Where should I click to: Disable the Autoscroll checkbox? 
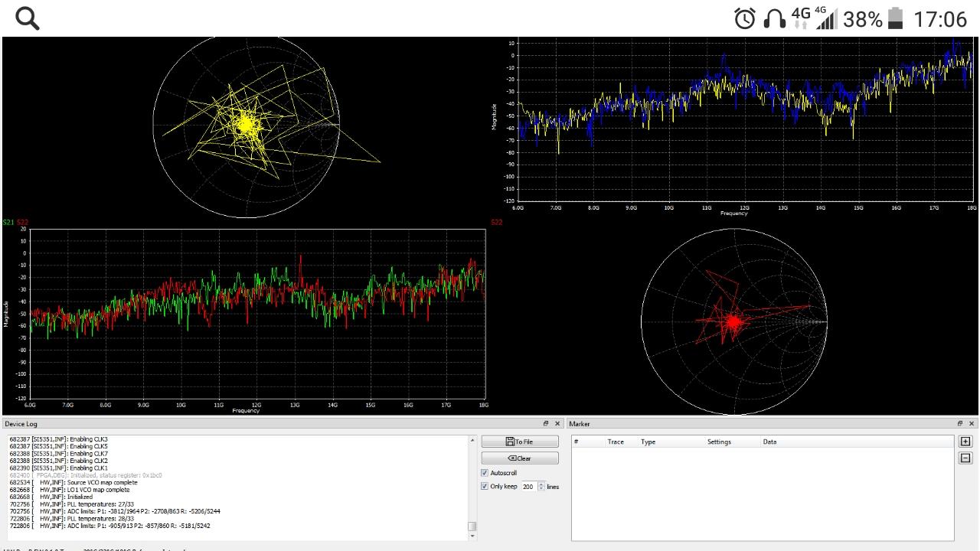[485, 473]
